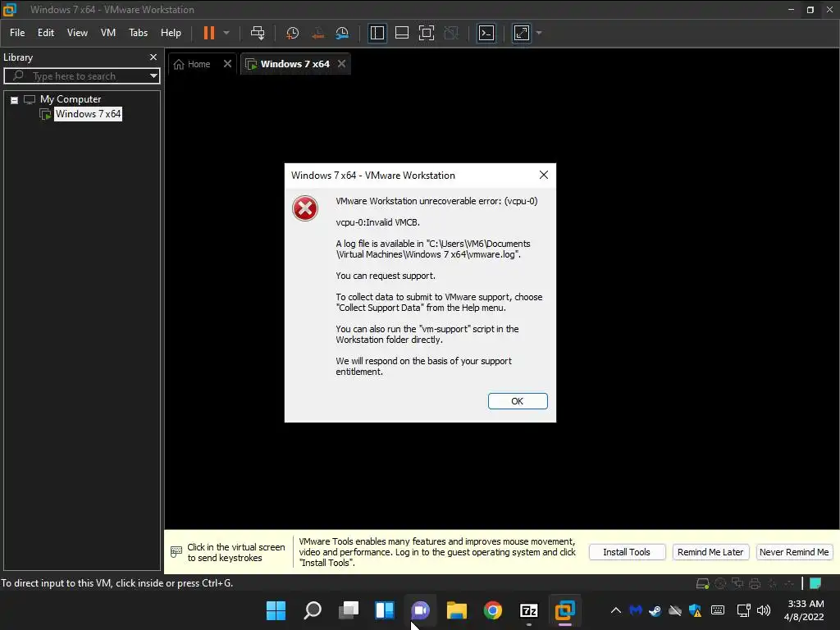
Task: Open Widgets from the taskbar
Action: pyautogui.click(x=385, y=610)
